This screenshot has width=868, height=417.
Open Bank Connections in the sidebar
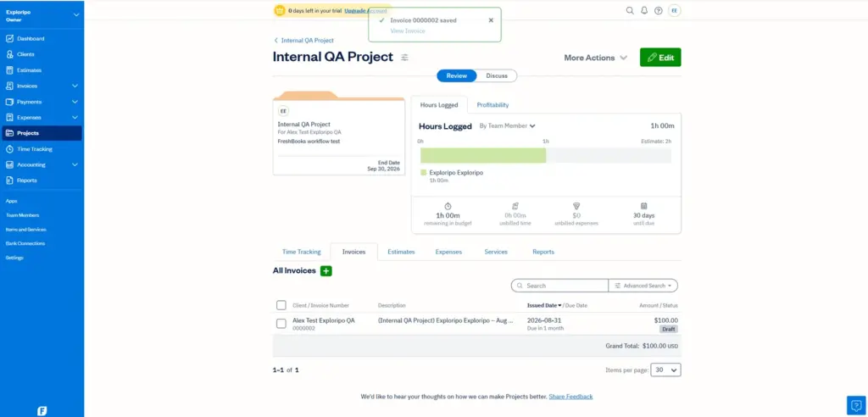point(25,243)
